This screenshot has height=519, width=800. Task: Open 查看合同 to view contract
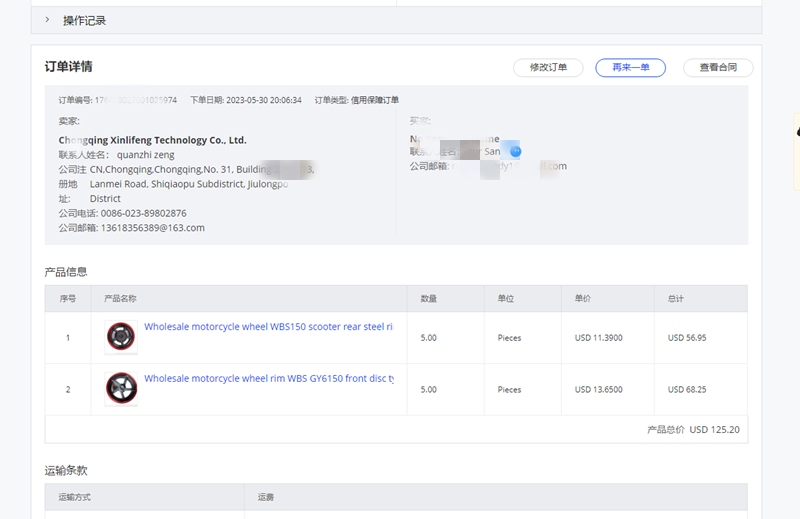click(717, 68)
